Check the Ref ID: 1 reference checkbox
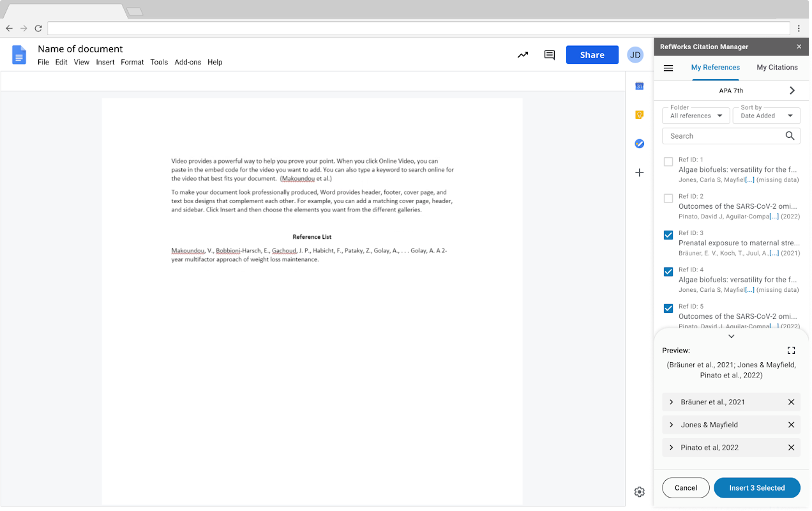812x511 pixels. pyautogui.click(x=668, y=162)
